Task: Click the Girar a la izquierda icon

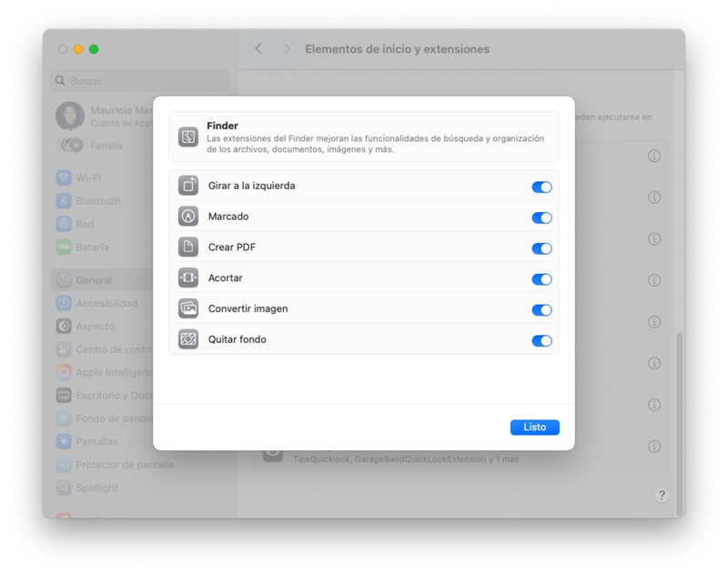Action: [x=188, y=186]
